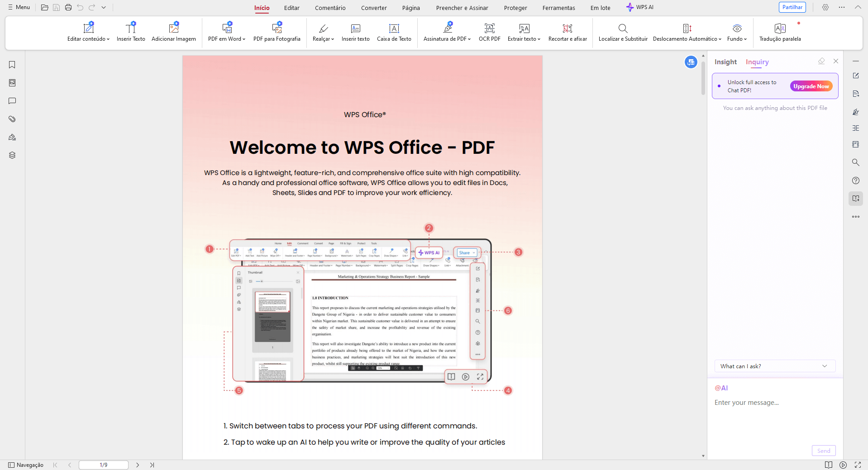Expand Realçar dropdown arrow
Viewport: 868px width, 470px height.
pyautogui.click(x=333, y=39)
